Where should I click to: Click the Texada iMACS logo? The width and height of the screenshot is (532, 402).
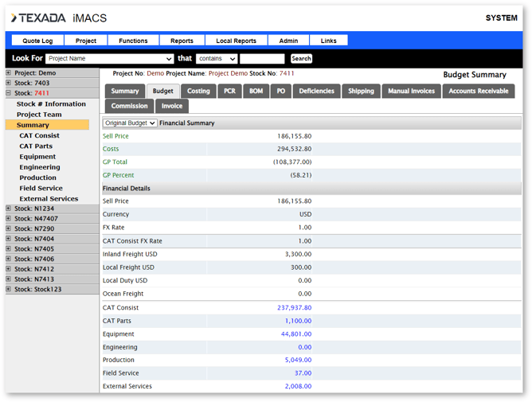pyautogui.click(x=58, y=18)
